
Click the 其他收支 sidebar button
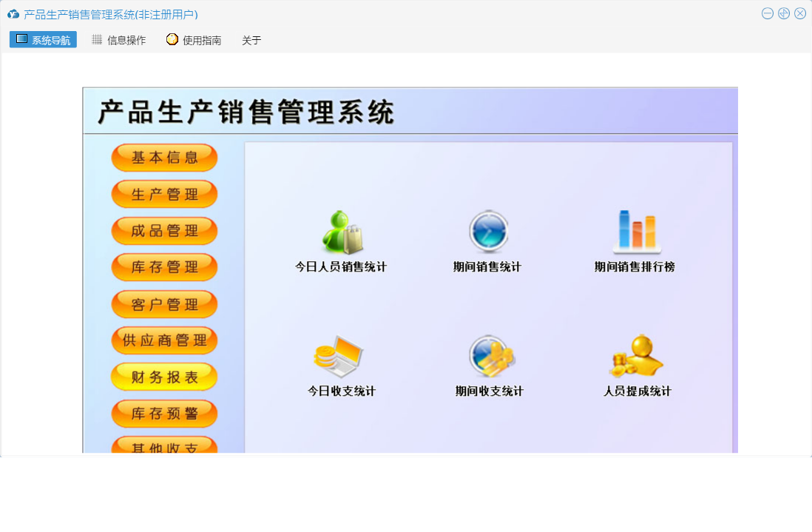164,446
